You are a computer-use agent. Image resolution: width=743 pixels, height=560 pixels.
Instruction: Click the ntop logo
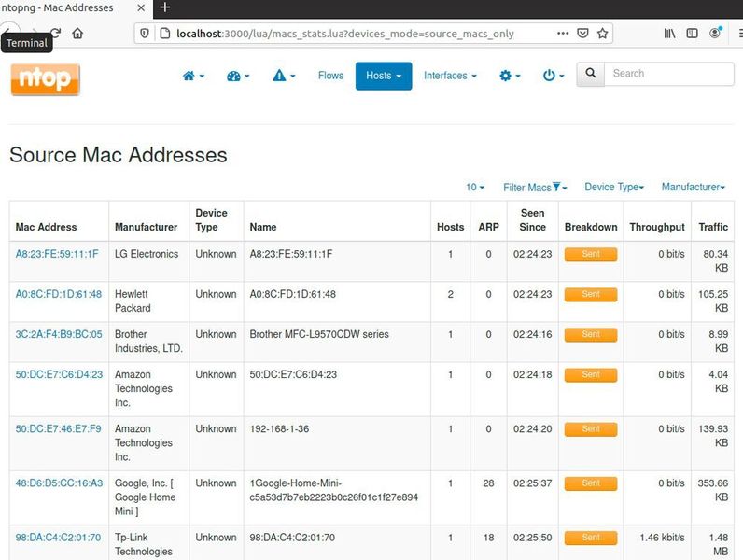click(46, 79)
